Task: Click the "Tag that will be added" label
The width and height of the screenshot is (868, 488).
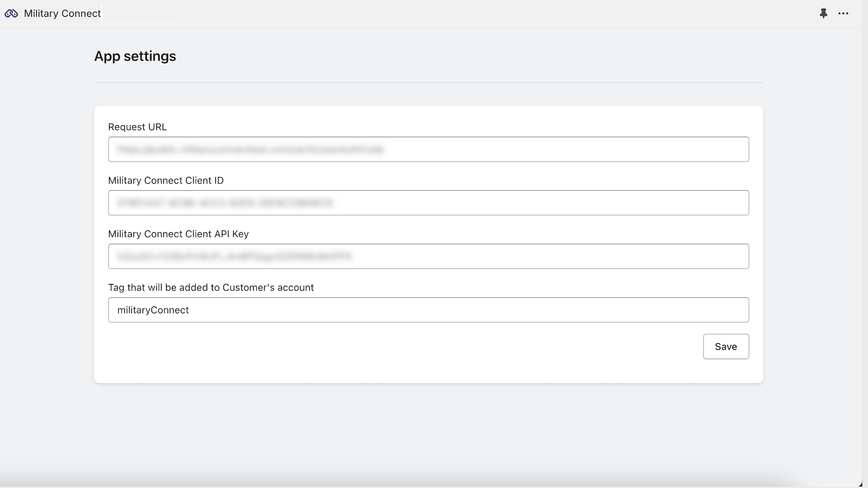Action: [210, 287]
